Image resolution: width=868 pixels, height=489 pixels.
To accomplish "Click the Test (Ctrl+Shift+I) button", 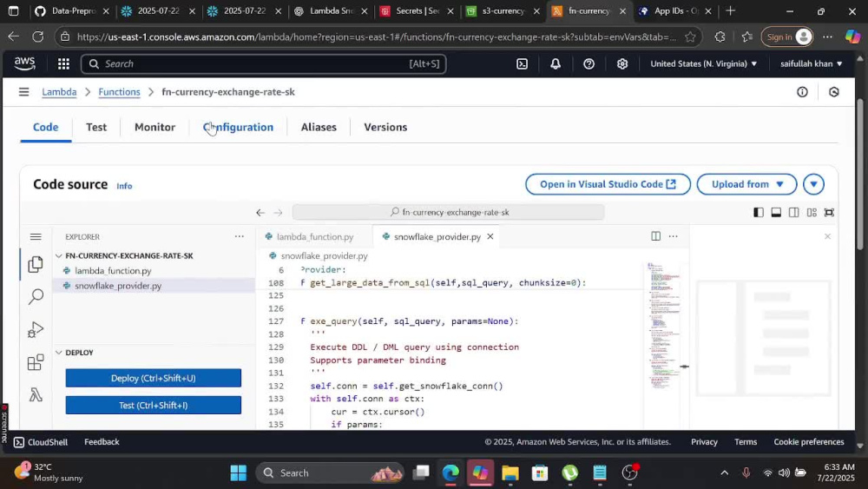I will click(154, 406).
